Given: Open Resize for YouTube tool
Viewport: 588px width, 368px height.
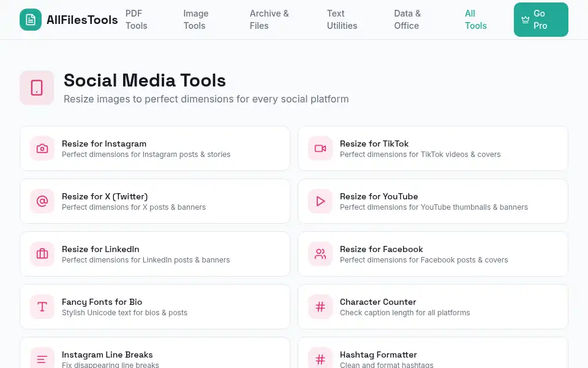Looking at the screenshot, I should [x=433, y=201].
